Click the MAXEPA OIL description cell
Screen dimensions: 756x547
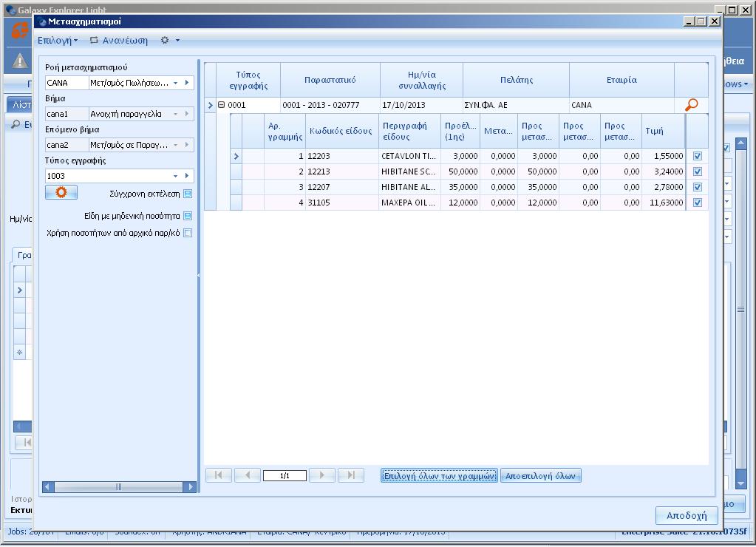409,203
